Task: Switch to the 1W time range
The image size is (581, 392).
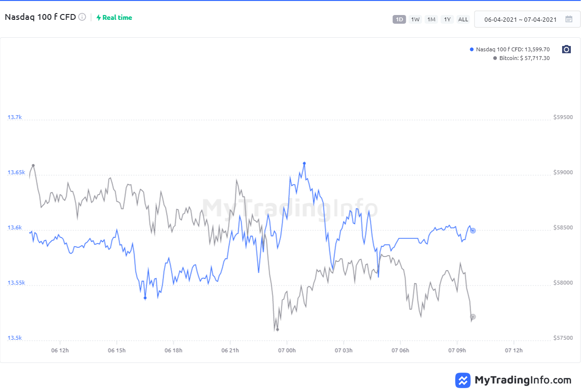Action: [415, 19]
